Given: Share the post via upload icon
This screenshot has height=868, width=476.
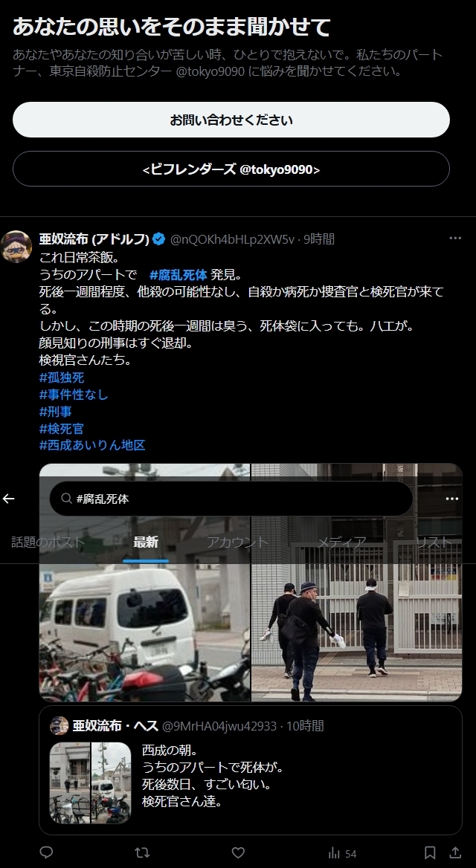Looking at the screenshot, I should pyautogui.click(x=455, y=852).
